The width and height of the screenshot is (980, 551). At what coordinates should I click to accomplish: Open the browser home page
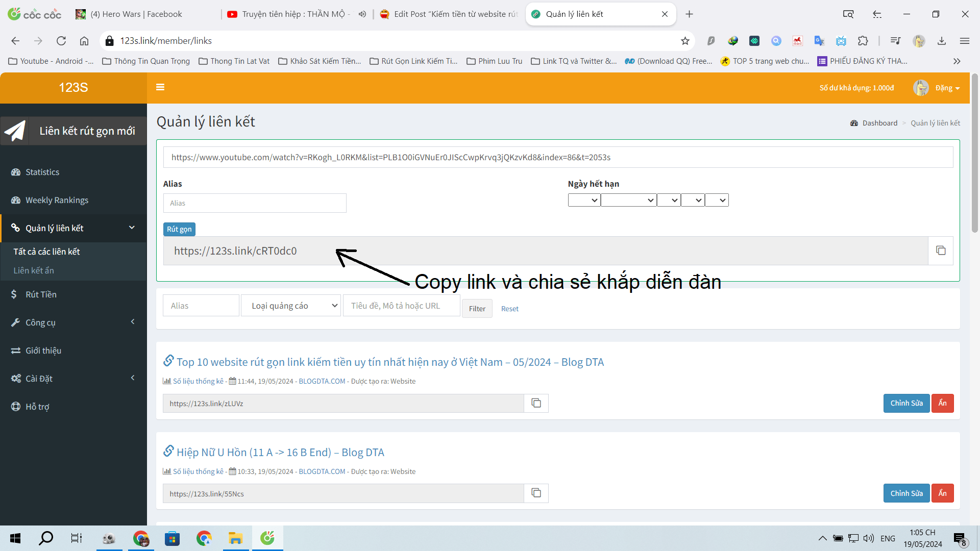(x=84, y=41)
